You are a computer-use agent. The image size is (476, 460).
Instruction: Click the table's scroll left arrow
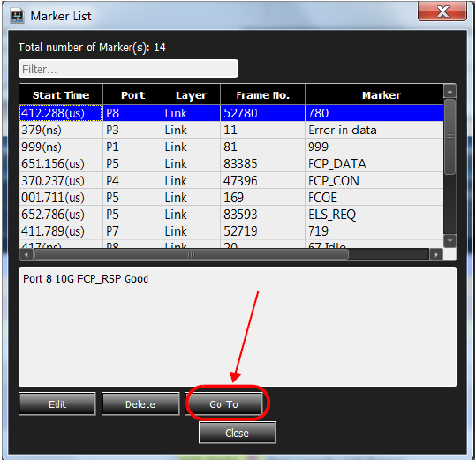pos(26,254)
